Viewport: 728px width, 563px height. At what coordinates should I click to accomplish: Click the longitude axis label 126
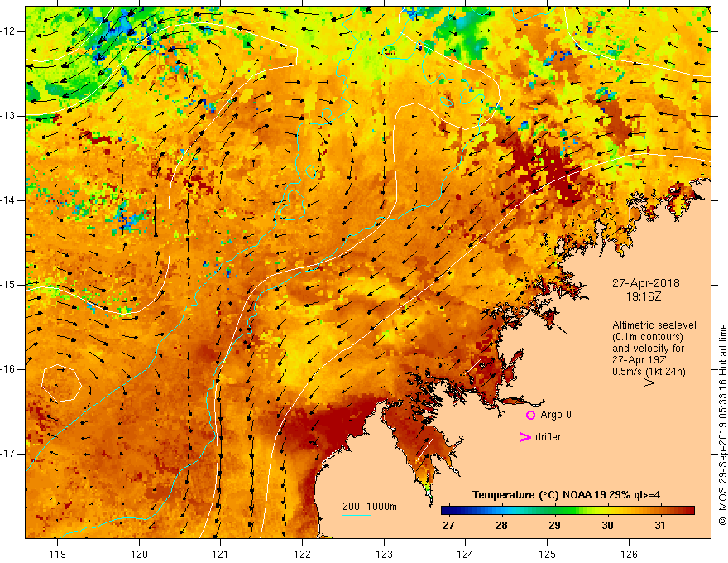629,554
